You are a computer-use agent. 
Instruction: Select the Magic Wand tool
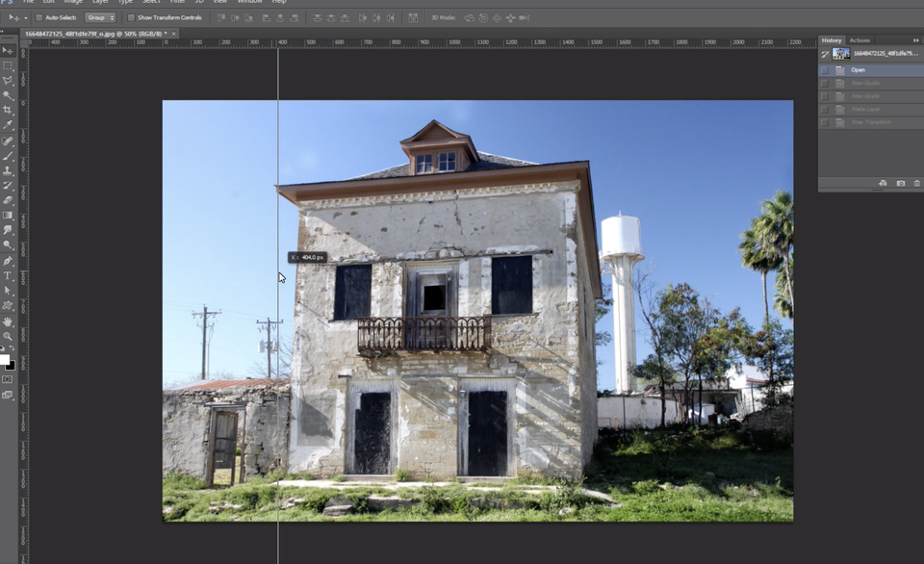(x=8, y=95)
